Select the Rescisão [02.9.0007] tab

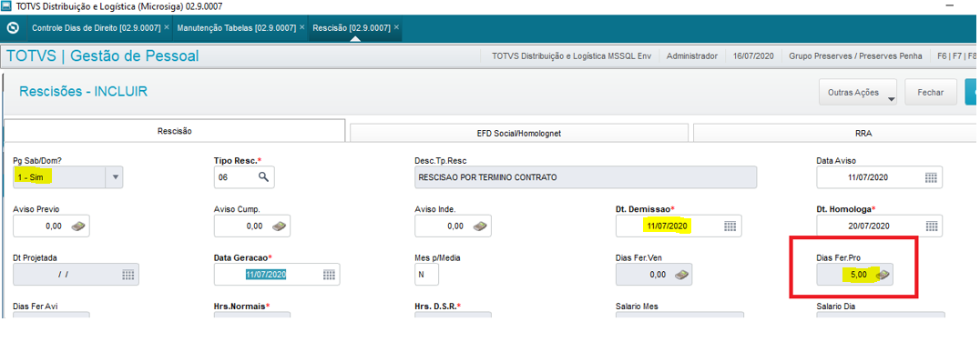[352, 28]
